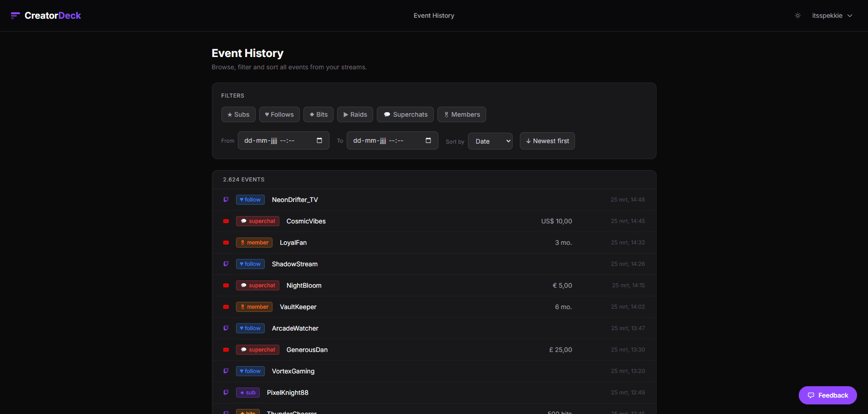
Task: Click the Twitch icon on ShadowStream row
Action: click(x=226, y=264)
